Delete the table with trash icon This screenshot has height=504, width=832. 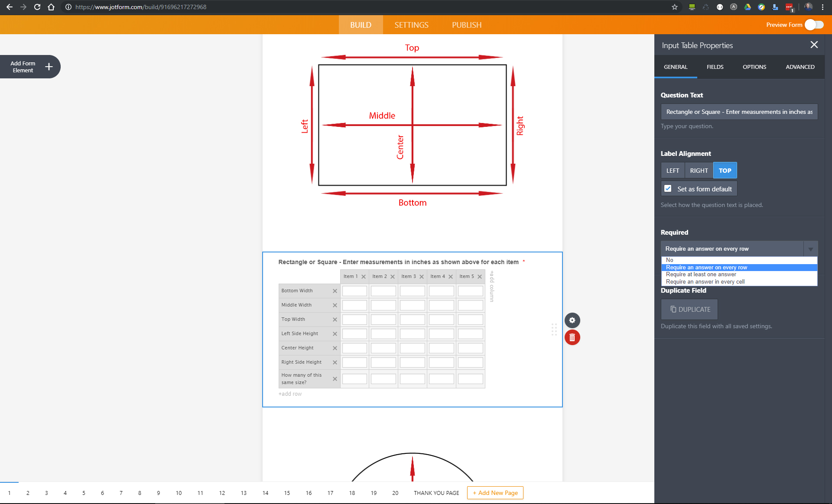tap(572, 338)
